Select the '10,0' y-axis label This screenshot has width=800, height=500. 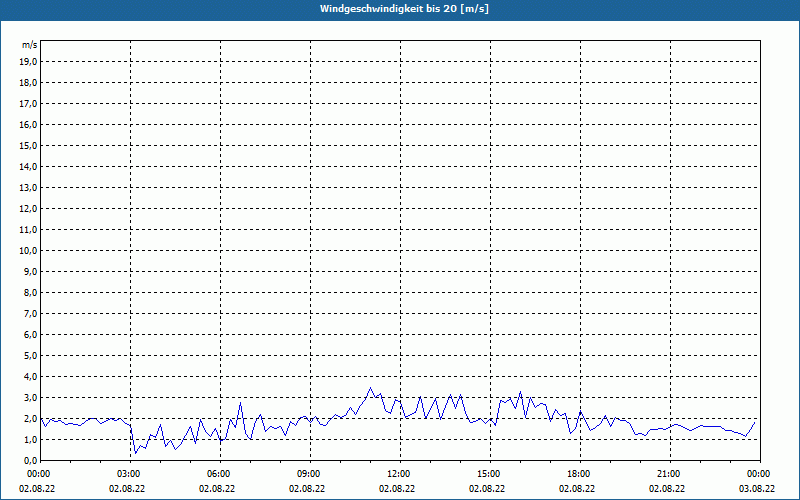28,251
